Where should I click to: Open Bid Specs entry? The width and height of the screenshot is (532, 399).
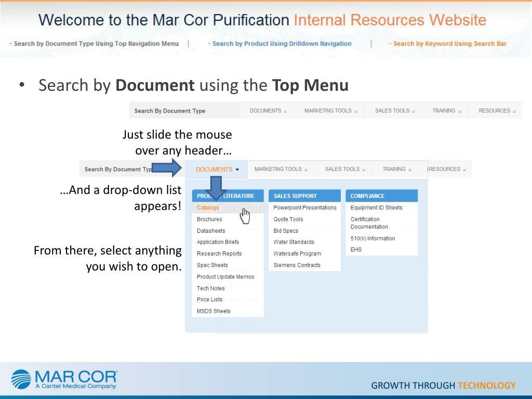(286, 231)
